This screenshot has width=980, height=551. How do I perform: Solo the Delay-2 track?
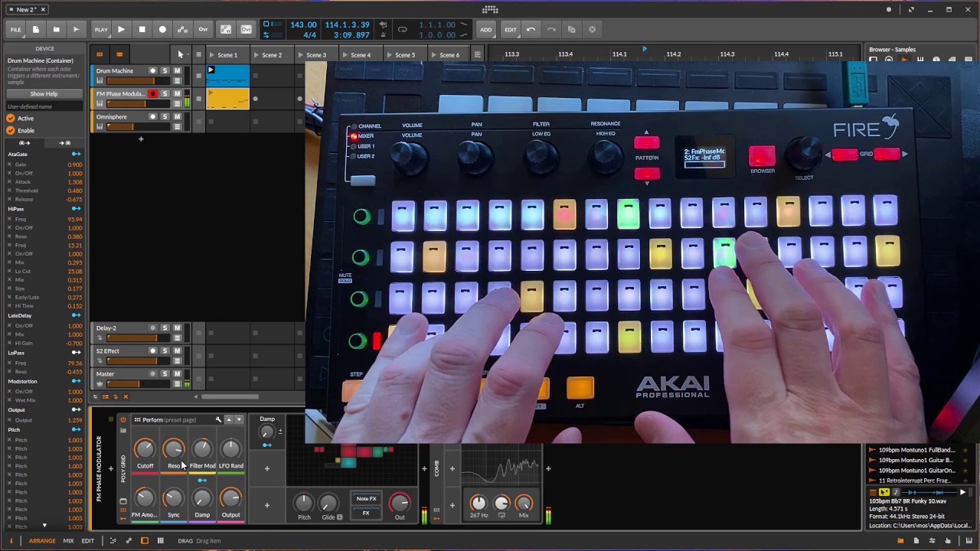[165, 328]
